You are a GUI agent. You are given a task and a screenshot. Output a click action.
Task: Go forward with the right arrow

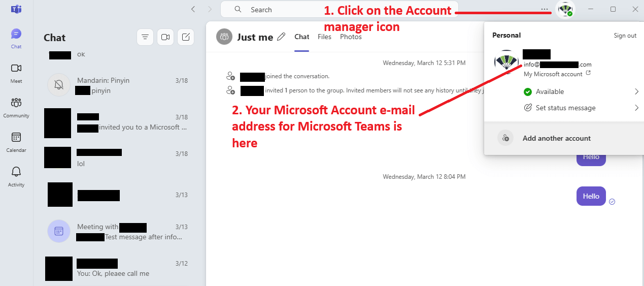pos(210,9)
